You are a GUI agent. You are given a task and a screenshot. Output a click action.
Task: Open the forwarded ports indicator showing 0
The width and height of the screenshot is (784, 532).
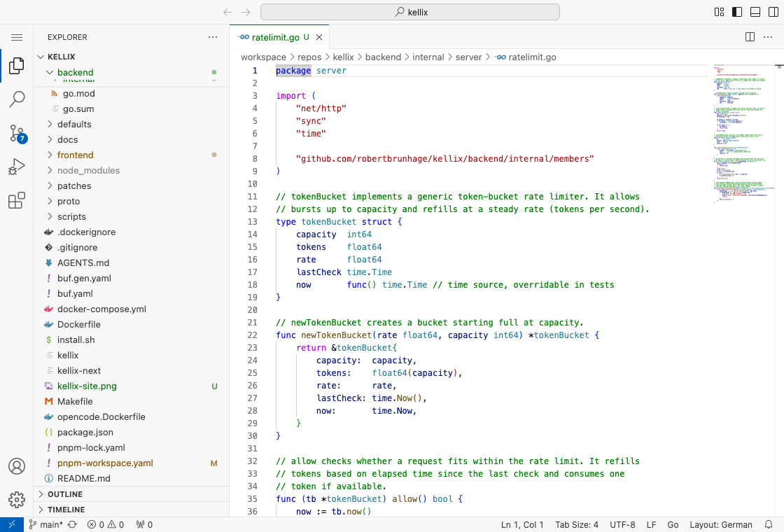(x=144, y=524)
